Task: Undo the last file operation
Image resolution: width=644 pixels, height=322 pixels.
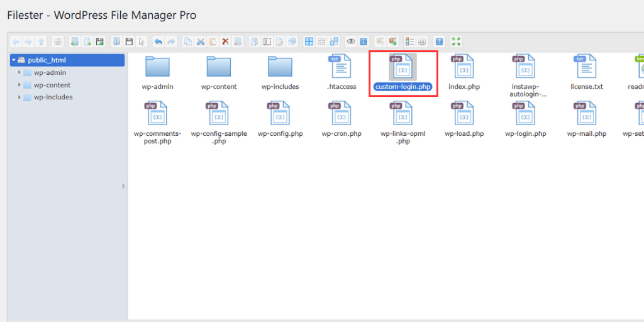Action: (x=158, y=42)
